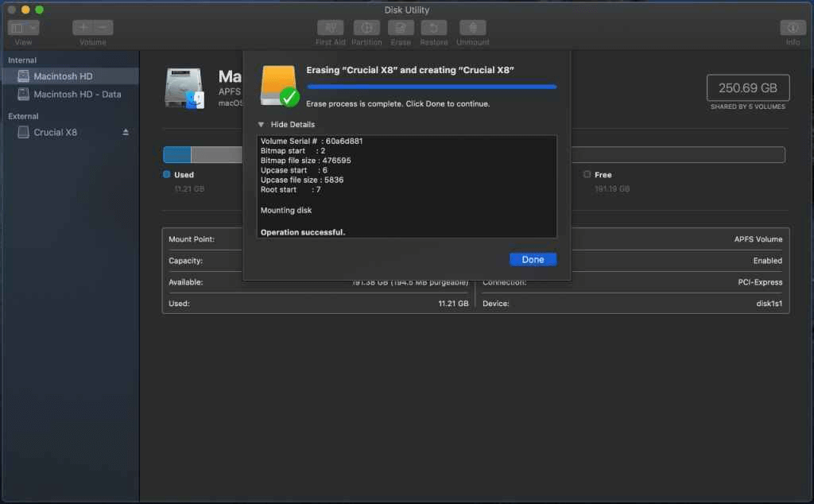The width and height of the screenshot is (814, 504).
Task: Select the Erase tool in the toolbar
Action: click(x=401, y=30)
